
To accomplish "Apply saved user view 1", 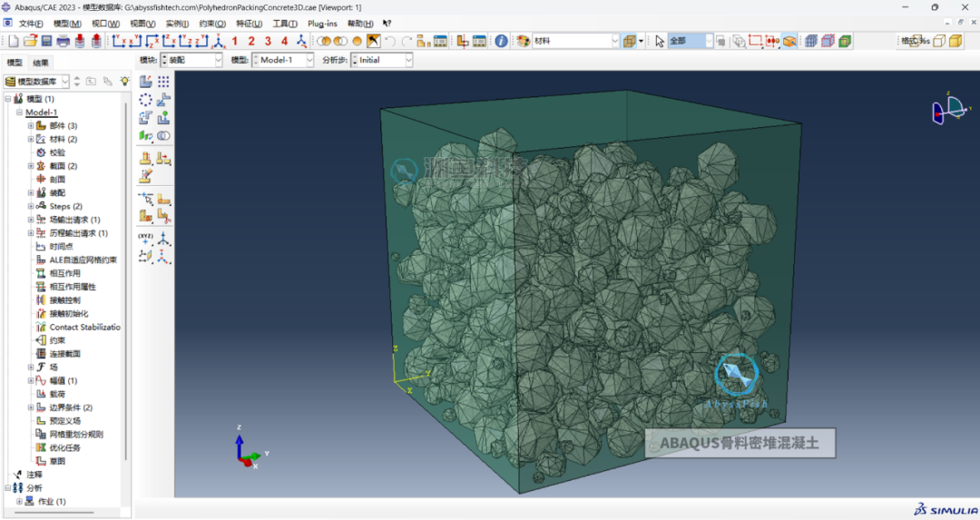I will click(x=235, y=41).
